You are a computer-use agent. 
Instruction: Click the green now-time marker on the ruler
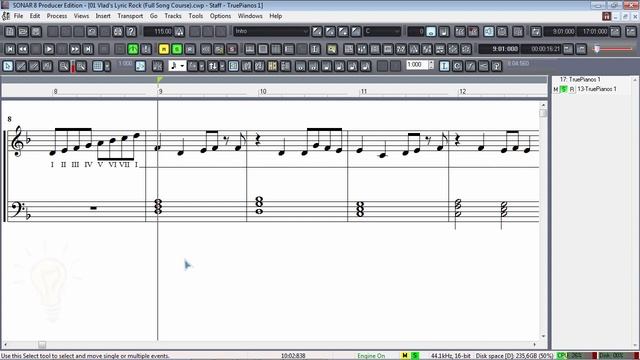click(x=160, y=79)
